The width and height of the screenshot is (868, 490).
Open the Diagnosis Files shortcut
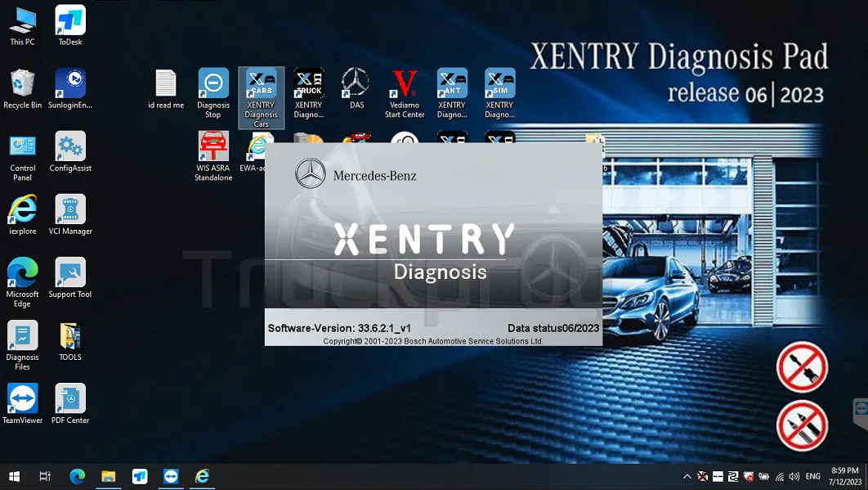pyautogui.click(x=23, y=346)
